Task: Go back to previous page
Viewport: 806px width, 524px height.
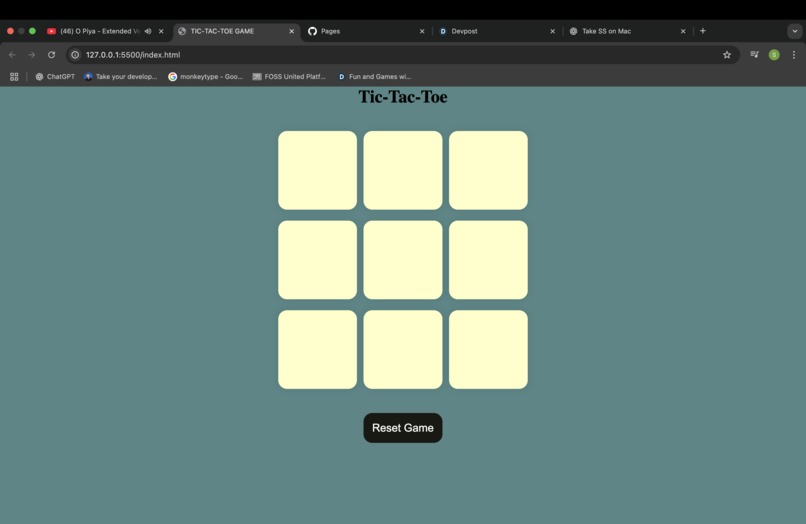Action: point(12,55)
